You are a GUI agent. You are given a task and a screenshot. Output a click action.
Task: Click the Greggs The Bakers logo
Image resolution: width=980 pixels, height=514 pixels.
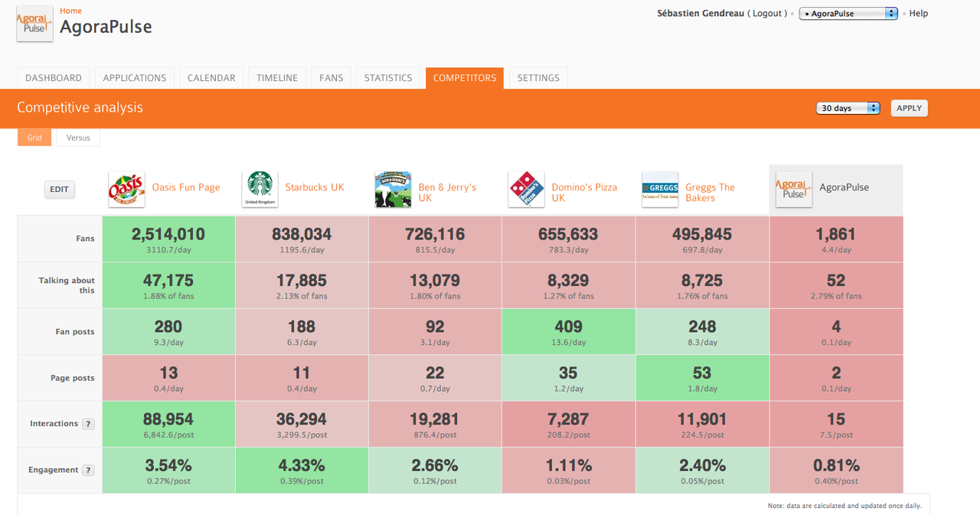point(659,189)
